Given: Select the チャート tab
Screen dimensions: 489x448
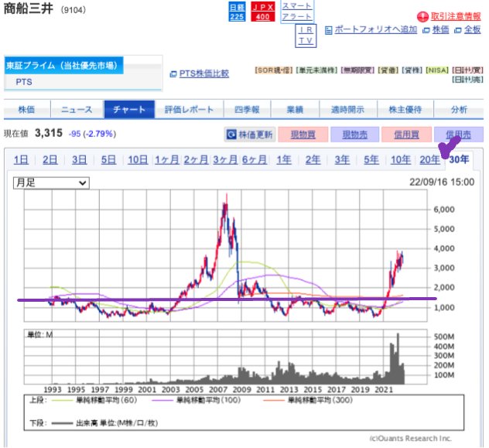Looking at the screenshot, I should pos(129,109).
